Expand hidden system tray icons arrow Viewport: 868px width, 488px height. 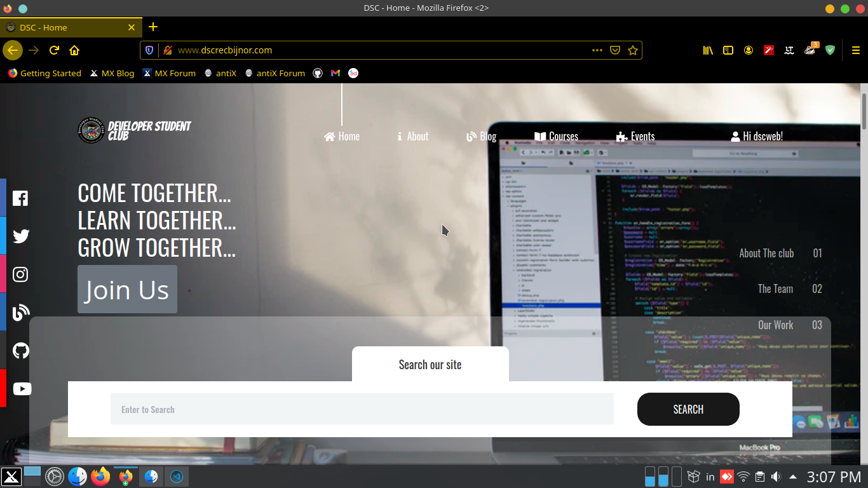pyautogui.click(x=792, y=477)
